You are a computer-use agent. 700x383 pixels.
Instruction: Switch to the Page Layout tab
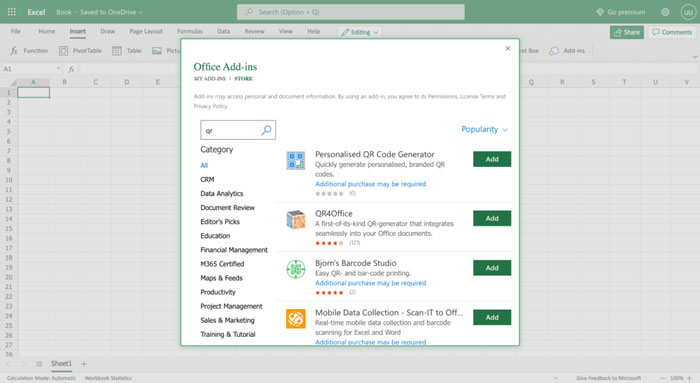click(146, 31)
